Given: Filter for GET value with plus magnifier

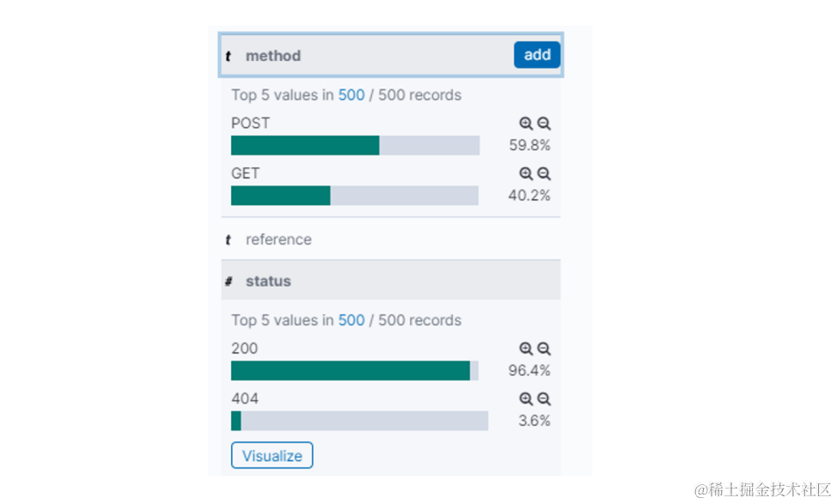Looking at the screenshot, I should (x=526, y=173).
